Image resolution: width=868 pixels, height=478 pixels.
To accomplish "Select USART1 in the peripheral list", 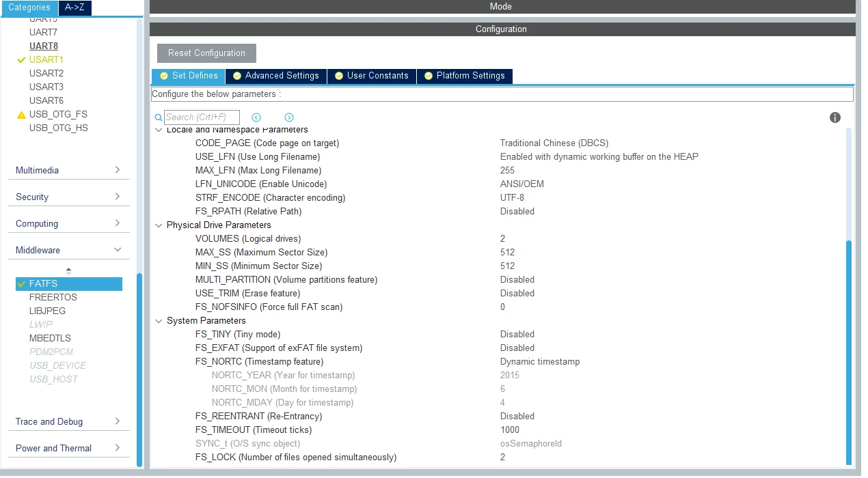I will click(46, 59).
